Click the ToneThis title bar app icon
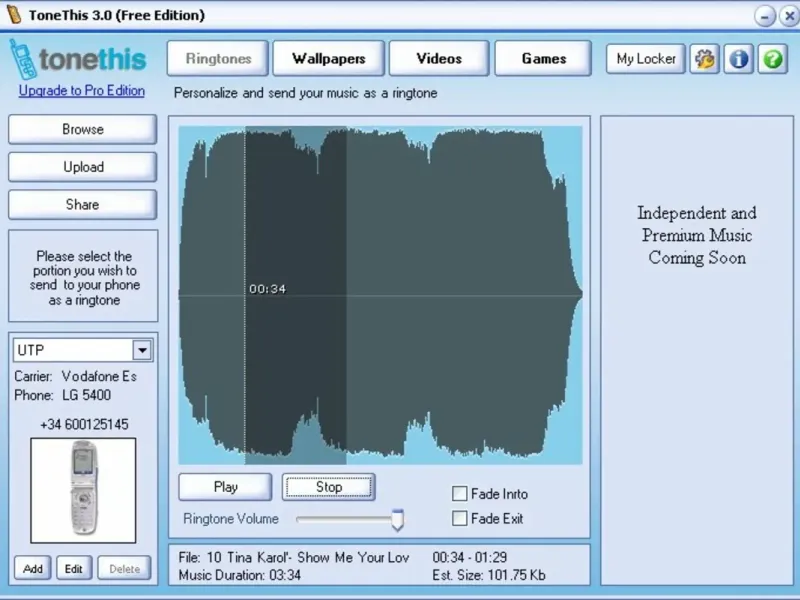The height and width of the screenshot is (600, 800). point(13,15)
